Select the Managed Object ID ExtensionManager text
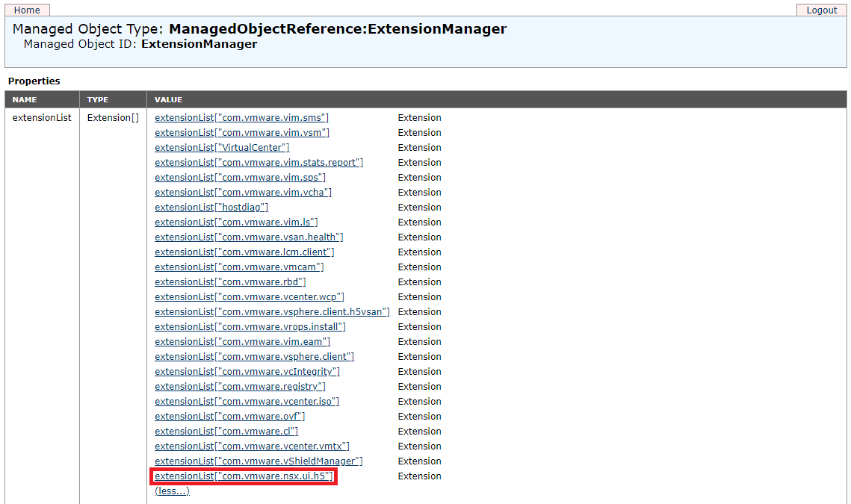851x504 pixels. (140, 44)
